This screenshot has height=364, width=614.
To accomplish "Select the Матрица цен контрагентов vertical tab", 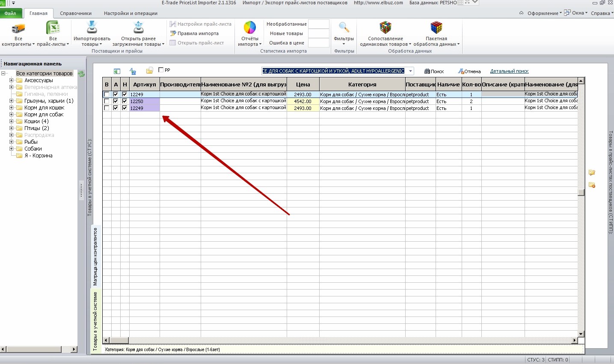I will (95, 257).
